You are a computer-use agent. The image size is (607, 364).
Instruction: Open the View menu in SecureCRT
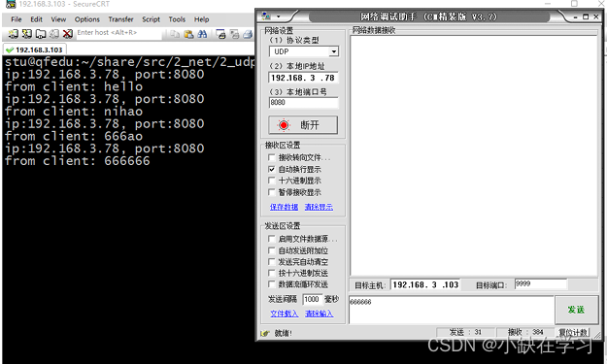tap(58, 19)
